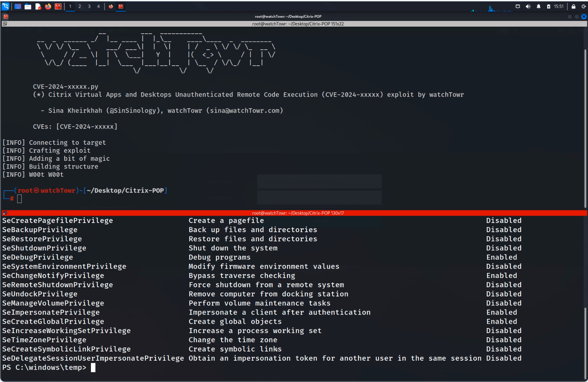
Task: Click the "[INFO] Adding a bit of magic" line
Action: (x=56, y=158)
